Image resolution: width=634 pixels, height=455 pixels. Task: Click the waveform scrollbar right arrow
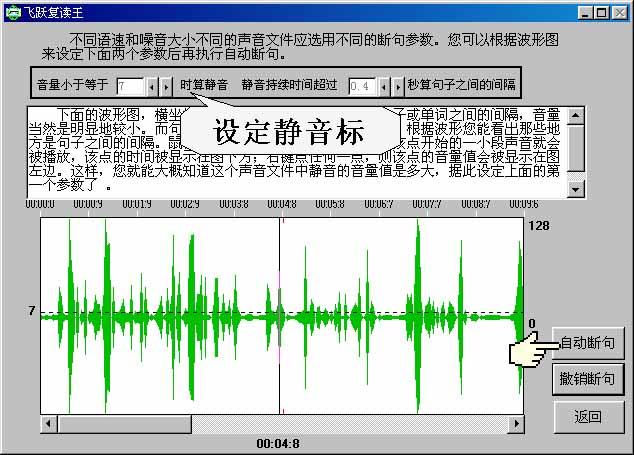516,424
